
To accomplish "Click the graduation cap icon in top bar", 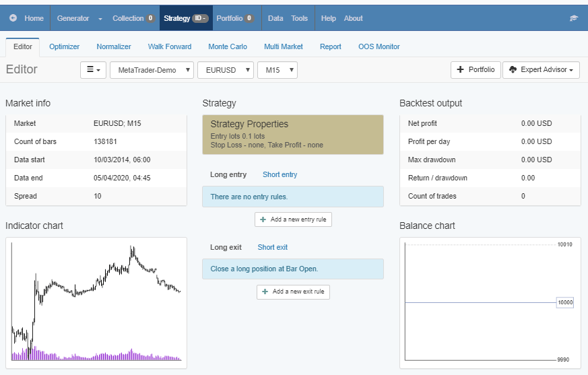I will click(573, 18).
